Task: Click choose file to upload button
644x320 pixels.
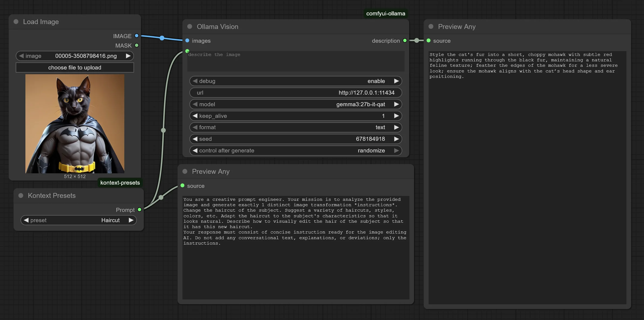Action: pyautogui.click(x=75, y=68)
